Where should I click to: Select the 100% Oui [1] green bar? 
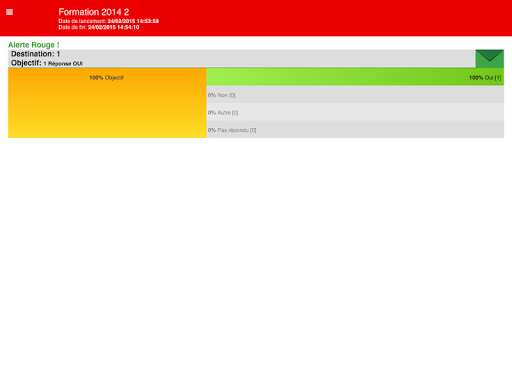pyautogui.click(x=355, y=77)
